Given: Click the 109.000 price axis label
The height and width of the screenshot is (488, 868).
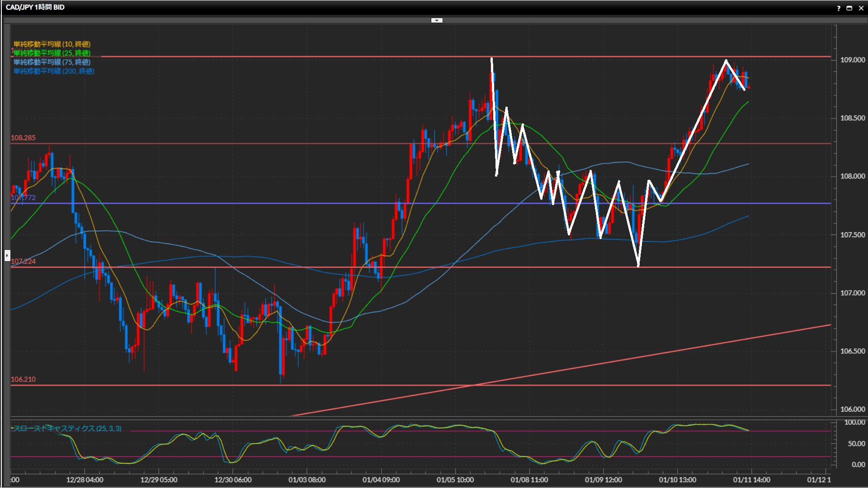Looking at the screenshot, I should [852, 60].
